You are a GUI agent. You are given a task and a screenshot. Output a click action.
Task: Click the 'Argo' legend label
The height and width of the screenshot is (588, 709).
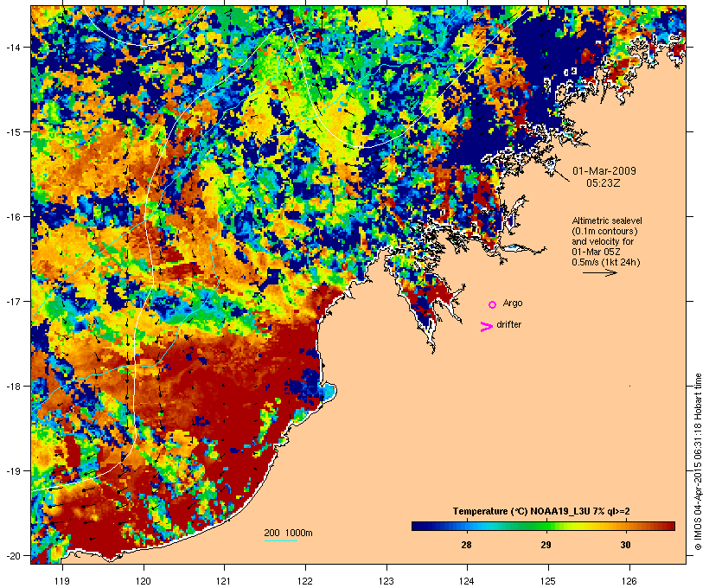click(x=513, y=303)
